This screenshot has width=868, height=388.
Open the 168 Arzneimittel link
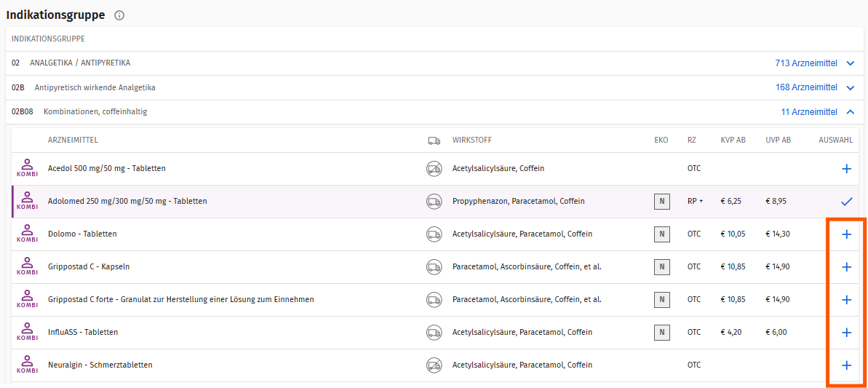coord(806,87)
